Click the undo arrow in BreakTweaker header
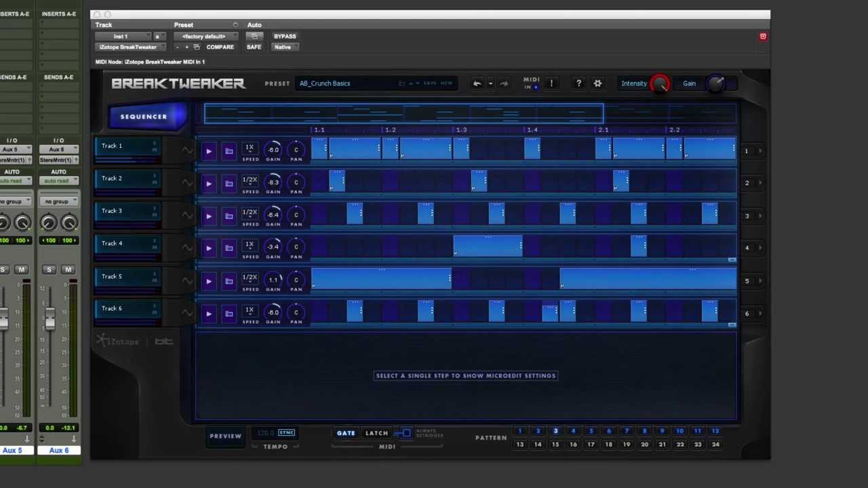The width and height of the screenshot is (868, 488). pos(477,83)
